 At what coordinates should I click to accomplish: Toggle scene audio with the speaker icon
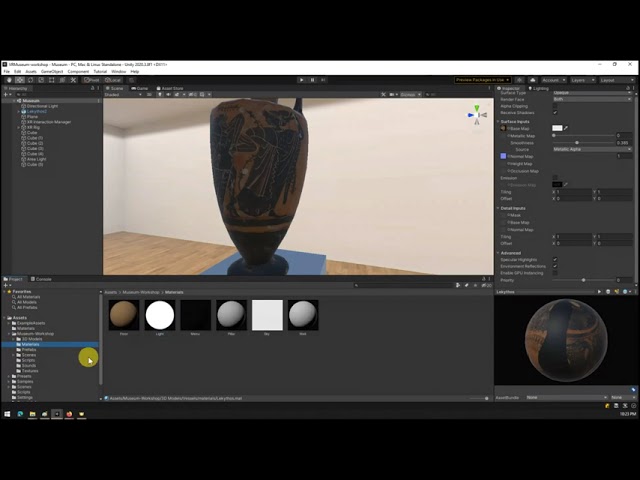tap(168, 95)
